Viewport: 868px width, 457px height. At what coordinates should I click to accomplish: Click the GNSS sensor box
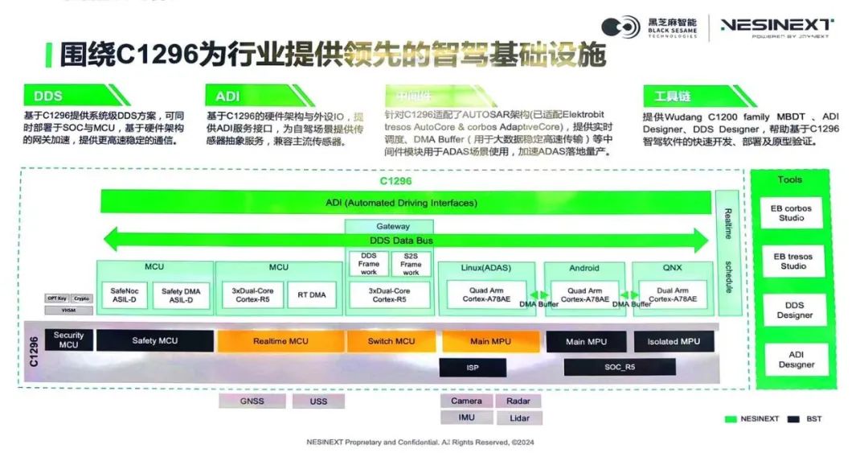click(x=252, y=401)
